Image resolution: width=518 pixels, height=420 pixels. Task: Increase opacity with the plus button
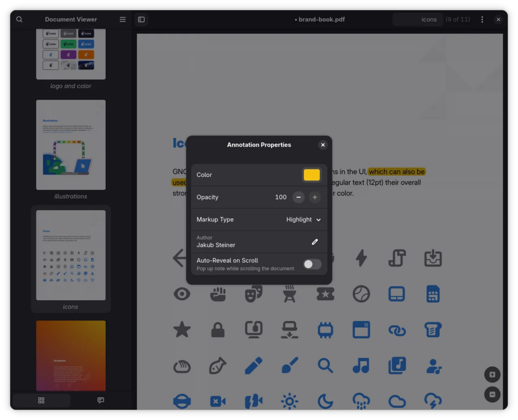coord(315,197)
